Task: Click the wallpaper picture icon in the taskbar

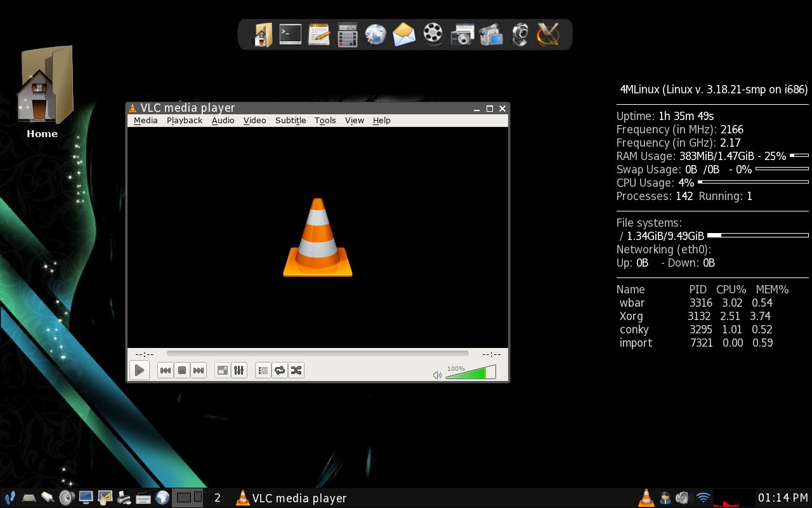Action: coord(105,498)
